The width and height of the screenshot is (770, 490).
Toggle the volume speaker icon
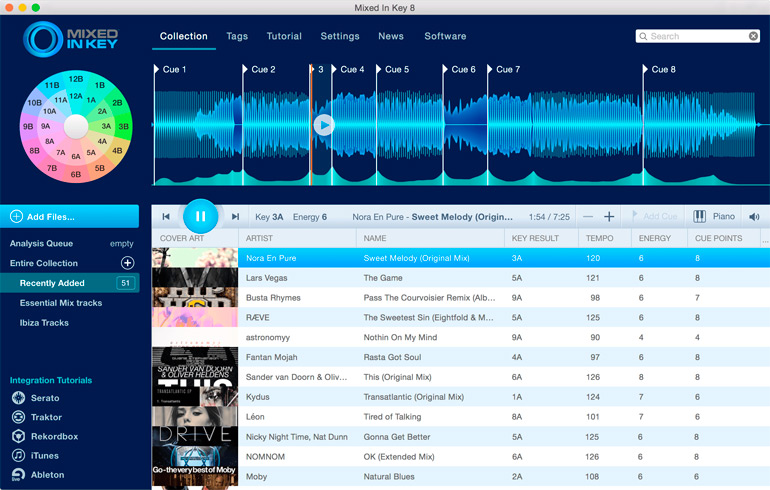tap(754, 217)
